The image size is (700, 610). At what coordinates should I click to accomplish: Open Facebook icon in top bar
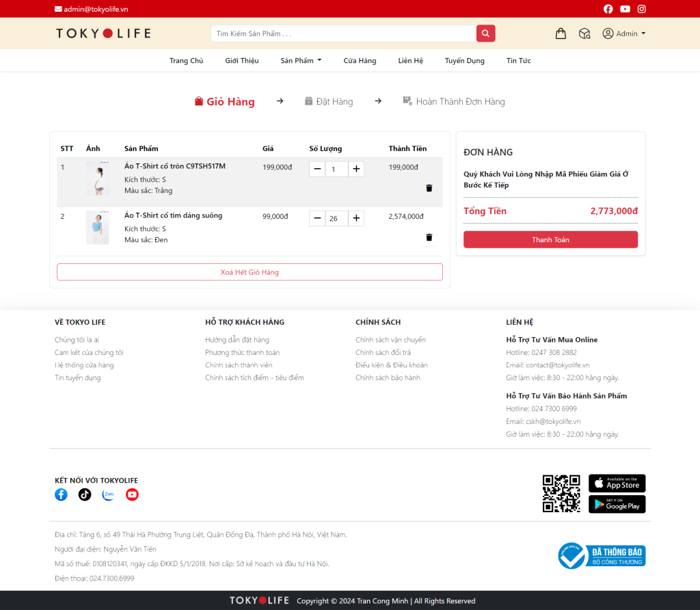click(x=608, y=9)
